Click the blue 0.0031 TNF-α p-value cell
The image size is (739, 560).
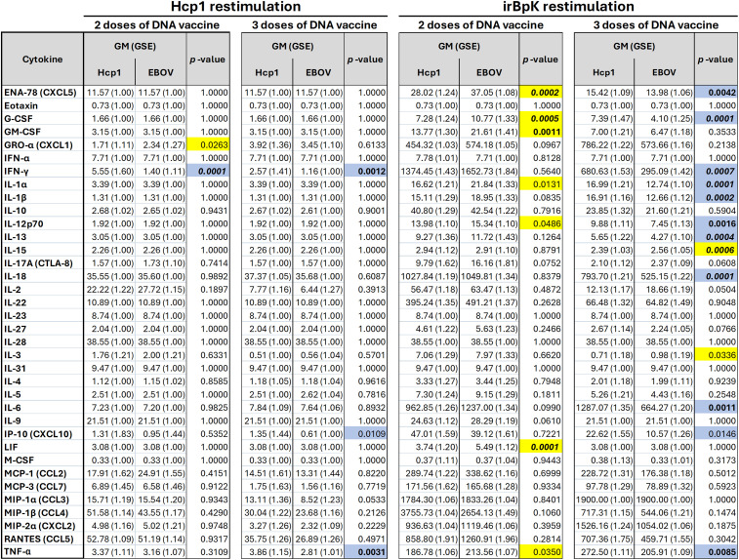point(365,551)
